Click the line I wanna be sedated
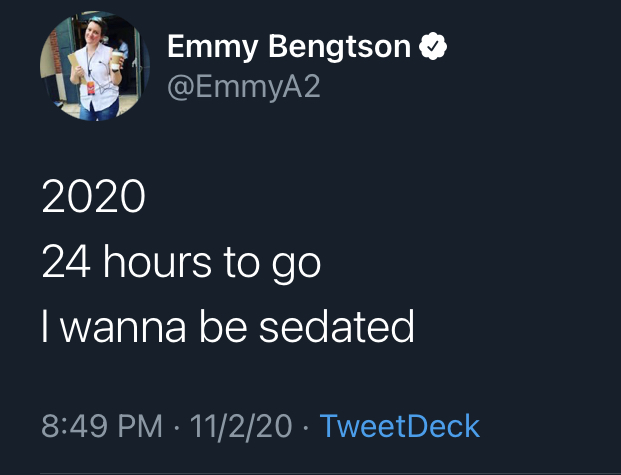The image size is (621, 475). pyautogui.click(x=228, y=327)
